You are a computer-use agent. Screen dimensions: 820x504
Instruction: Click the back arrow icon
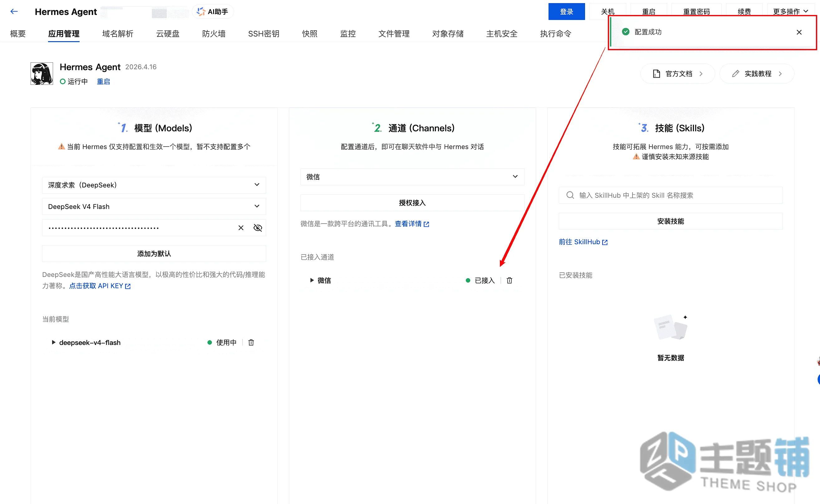[14, 12]
